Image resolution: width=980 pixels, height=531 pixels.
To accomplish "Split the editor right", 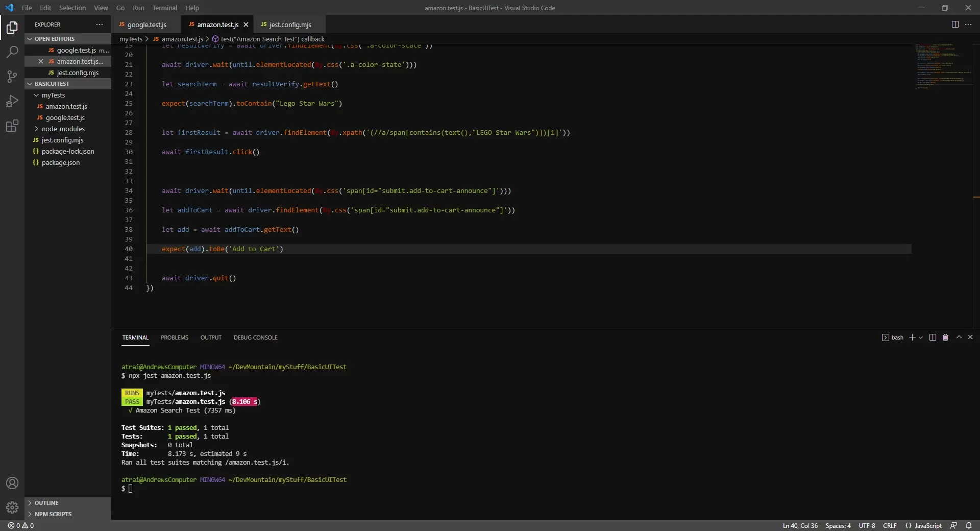I will 955,25.
